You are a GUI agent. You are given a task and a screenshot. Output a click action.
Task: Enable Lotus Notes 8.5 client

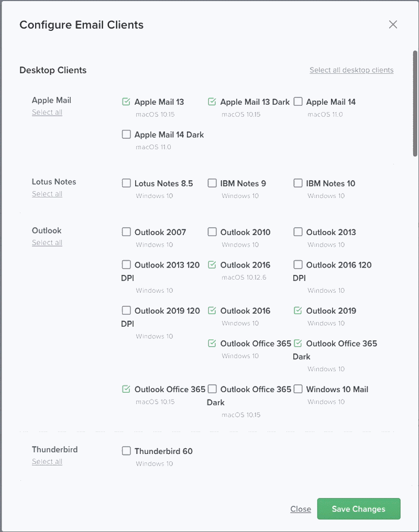(126, 183)
